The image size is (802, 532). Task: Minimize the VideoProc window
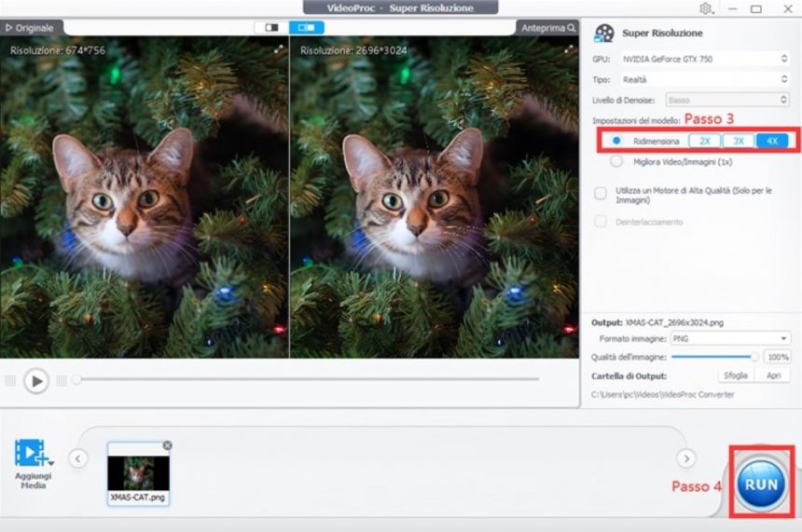(x=732, y=8)
